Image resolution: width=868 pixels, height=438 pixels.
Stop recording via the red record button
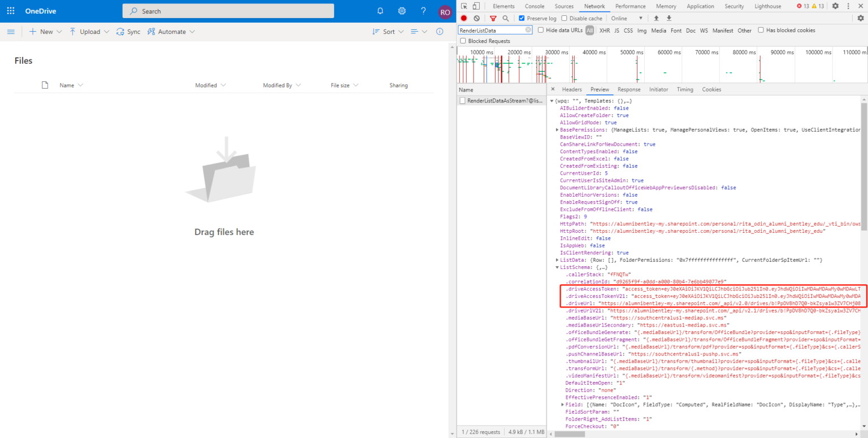pos(463,18)
